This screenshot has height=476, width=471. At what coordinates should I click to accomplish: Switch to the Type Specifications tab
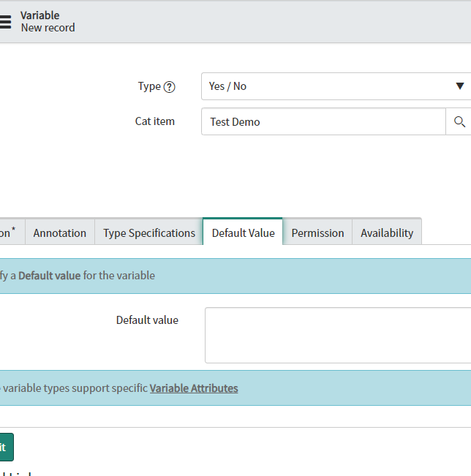[x=148, y=233]
